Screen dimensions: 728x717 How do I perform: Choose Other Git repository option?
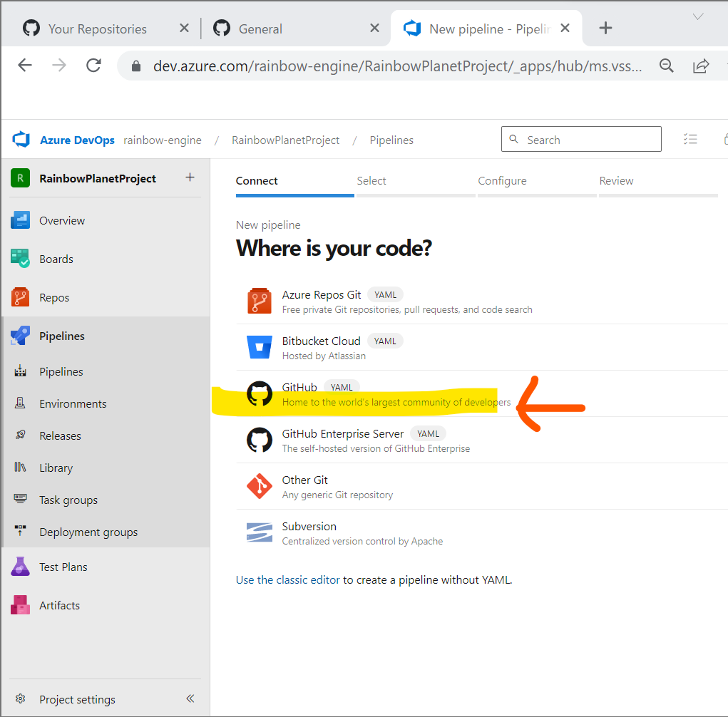482,486
